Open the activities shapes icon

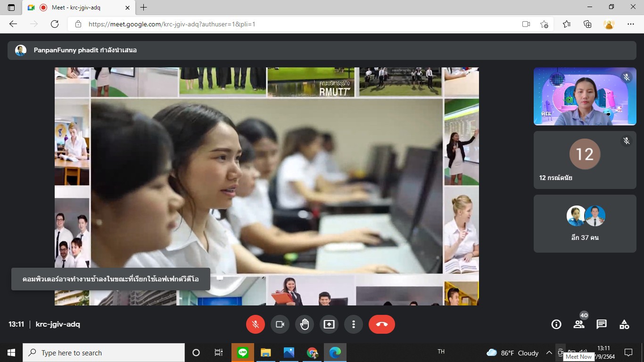624,324
